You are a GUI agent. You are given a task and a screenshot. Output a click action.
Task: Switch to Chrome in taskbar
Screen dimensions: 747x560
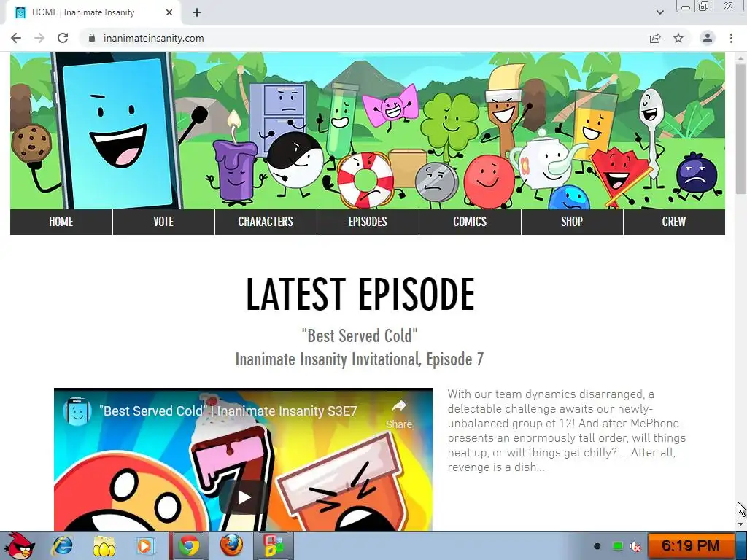pos(189,545)
